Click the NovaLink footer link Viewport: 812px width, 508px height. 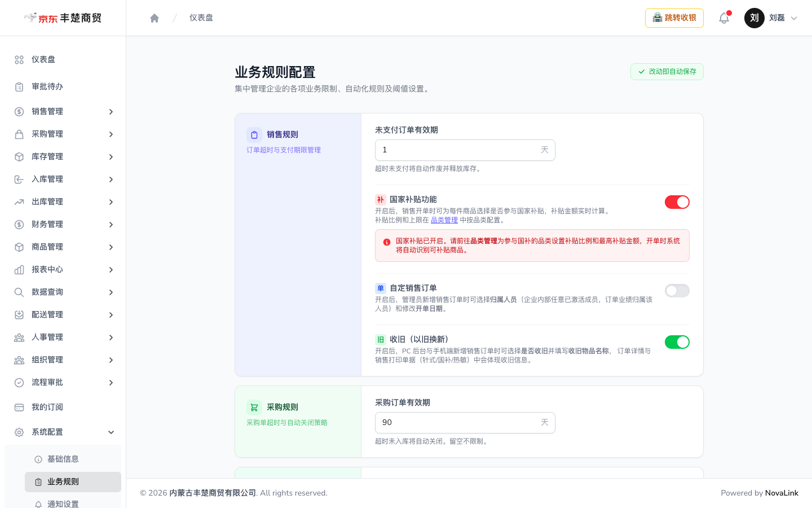[782, 493]
